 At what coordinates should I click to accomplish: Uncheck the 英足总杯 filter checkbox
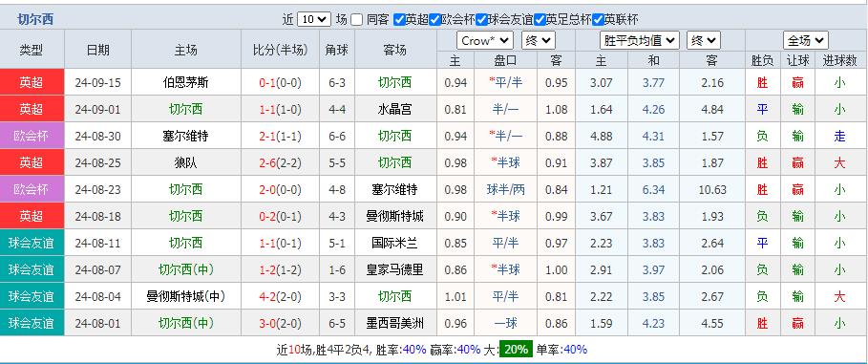(540, 20)
